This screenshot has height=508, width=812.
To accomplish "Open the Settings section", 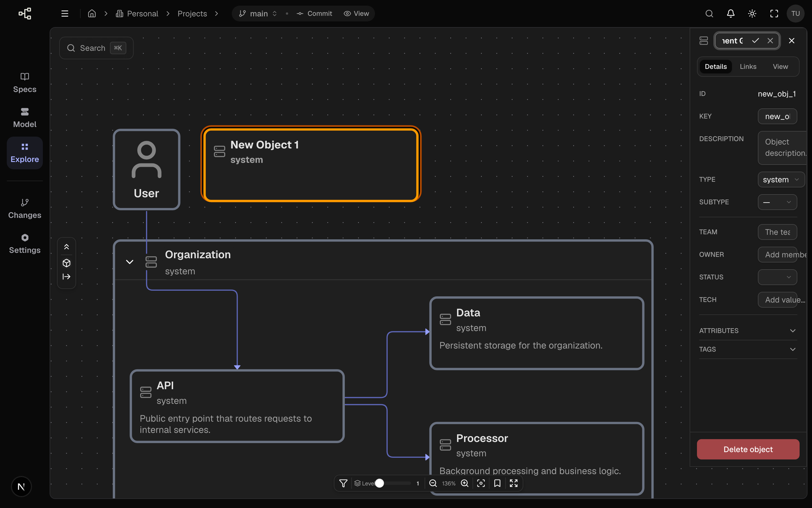I will coord(25,244).
